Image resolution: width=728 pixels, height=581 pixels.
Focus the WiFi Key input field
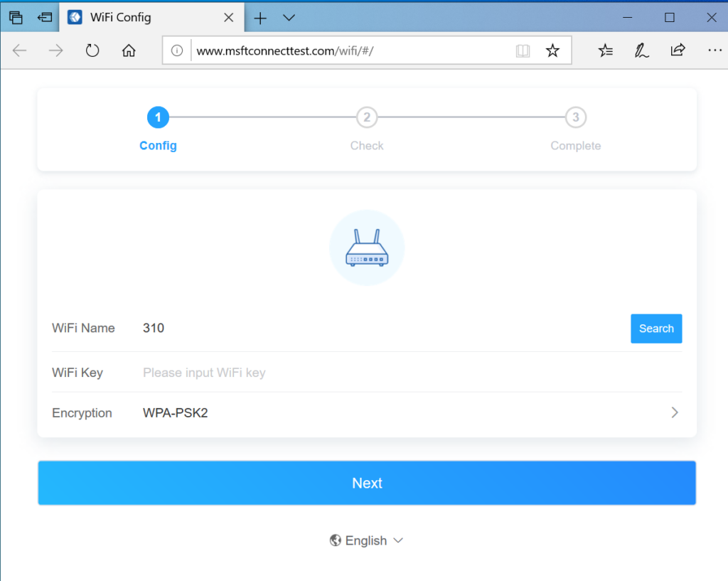[x=384, y=373]
